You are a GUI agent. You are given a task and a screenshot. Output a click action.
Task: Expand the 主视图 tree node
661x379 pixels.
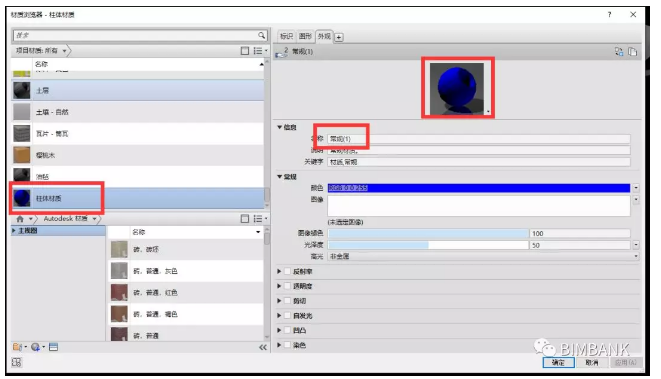tap(14, 231)
